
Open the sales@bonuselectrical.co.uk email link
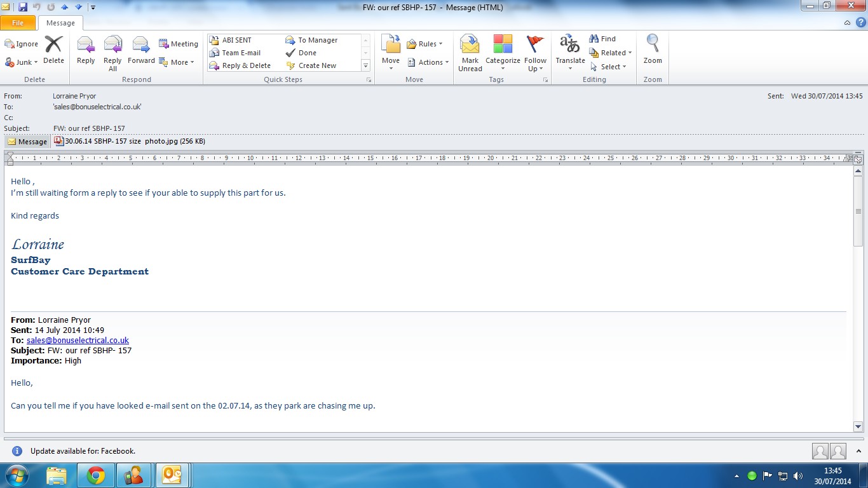click(x=78, y=341)
